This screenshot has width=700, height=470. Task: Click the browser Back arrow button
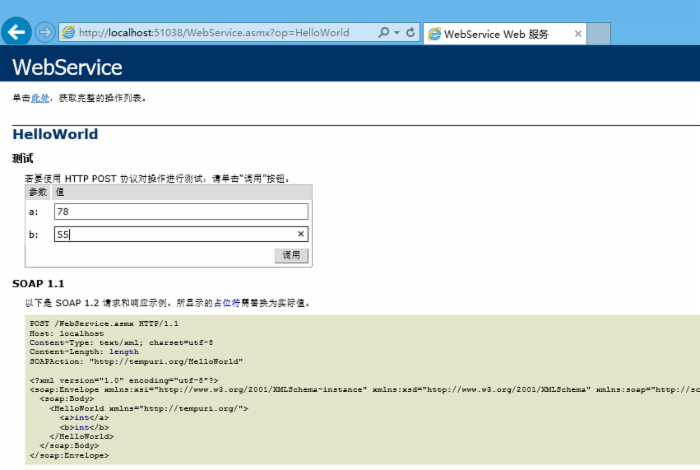click(16, 32)
